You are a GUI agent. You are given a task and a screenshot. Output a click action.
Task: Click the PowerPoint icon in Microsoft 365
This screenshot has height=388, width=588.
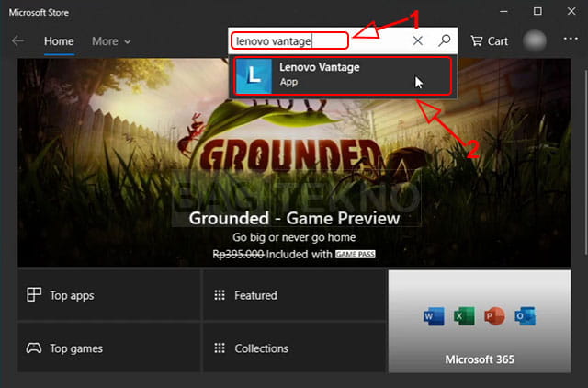[x=494, y=316]
